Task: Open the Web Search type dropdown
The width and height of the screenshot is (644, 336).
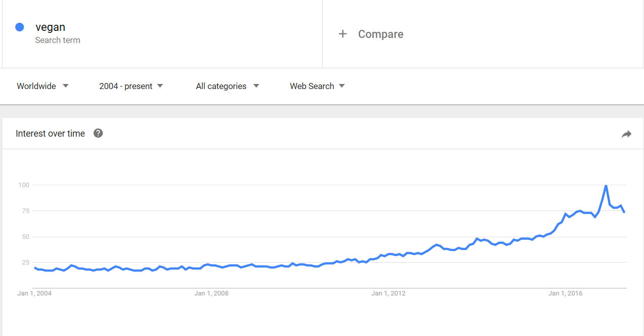Action: (317, 86)
